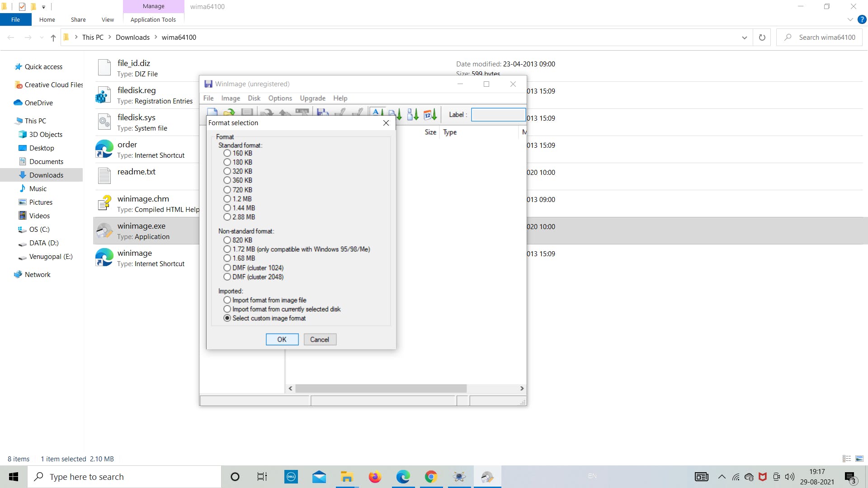Select the winimage.chm help file icon
This screenshot has width=868, height=488.
click(104, 203)
